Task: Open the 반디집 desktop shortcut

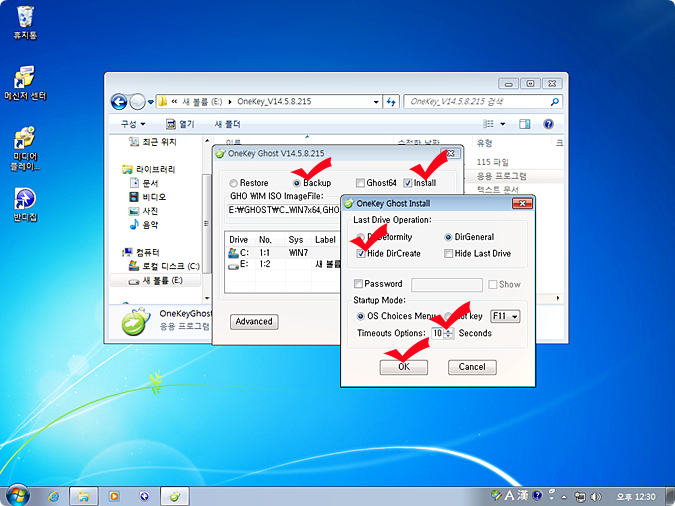Action: pos(25,205)
